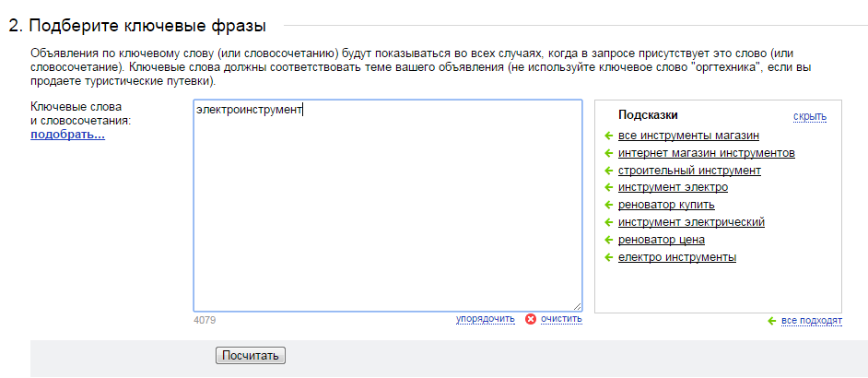Click green arrow next to "реноватор цена"
Viewport: 868px width, 378px height.
pyautogui.click(x=608, y=240)
